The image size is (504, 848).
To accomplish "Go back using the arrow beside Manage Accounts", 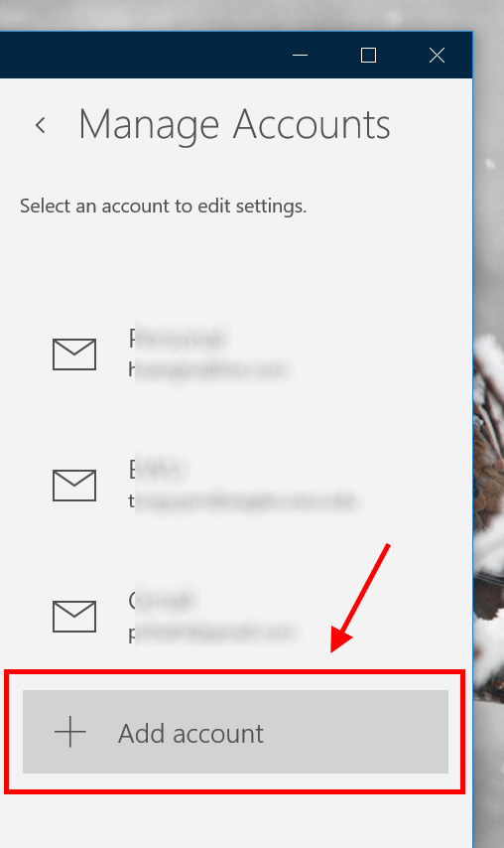I will click(41, 125).
